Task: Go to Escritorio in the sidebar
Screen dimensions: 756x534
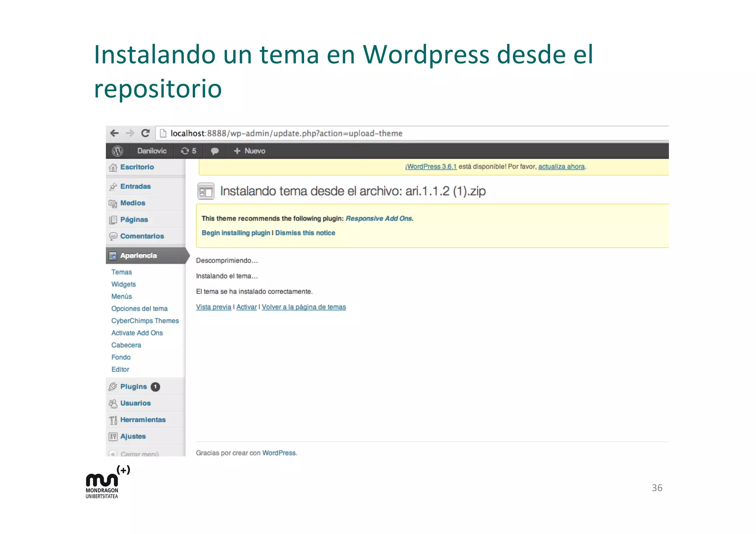Action: [x=137, y=167]
